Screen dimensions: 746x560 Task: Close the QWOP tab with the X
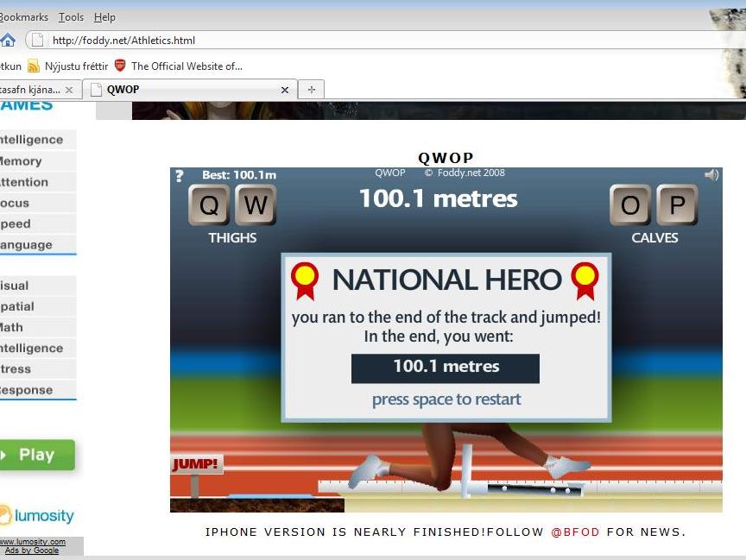pos(285,90)
